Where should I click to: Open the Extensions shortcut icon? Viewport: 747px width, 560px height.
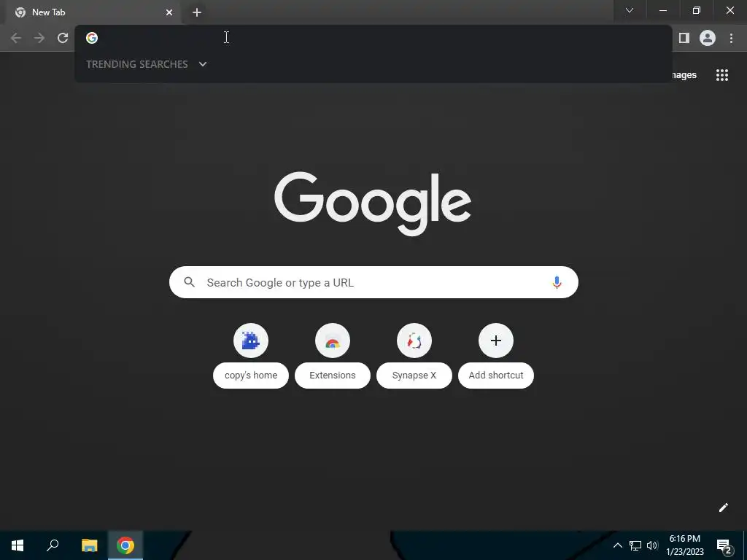(x=333, y=341)
